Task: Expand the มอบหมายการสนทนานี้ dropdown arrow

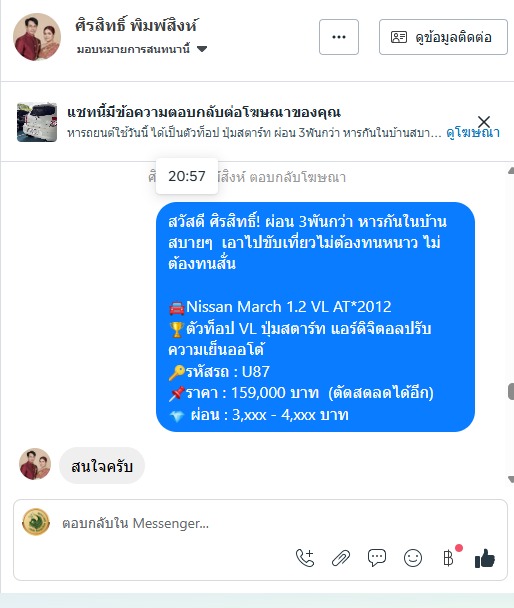Action: coord(202,49)
